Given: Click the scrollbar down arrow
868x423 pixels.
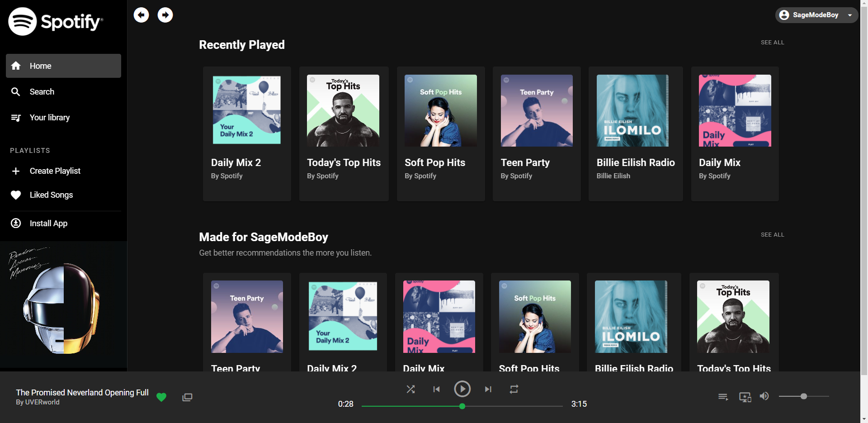Looking at the screenshot, I should point(864,419).
